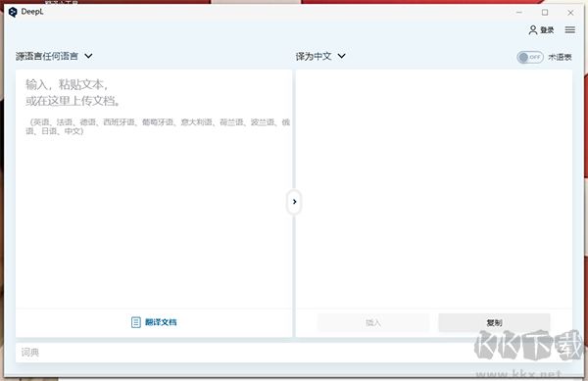
Task: Open the 源语言任何语言 selector
Action: pos(54,56)
